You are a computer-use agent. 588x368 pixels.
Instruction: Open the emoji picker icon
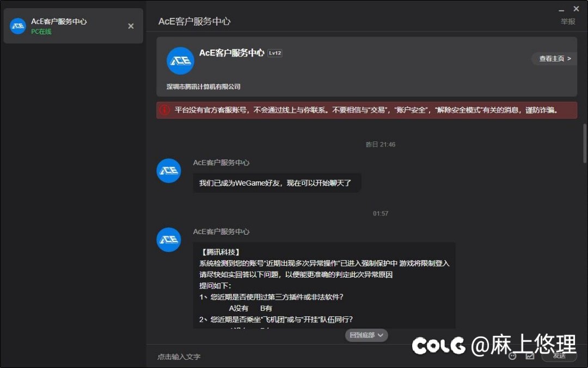pyautogui.click(x=512, y=356)
